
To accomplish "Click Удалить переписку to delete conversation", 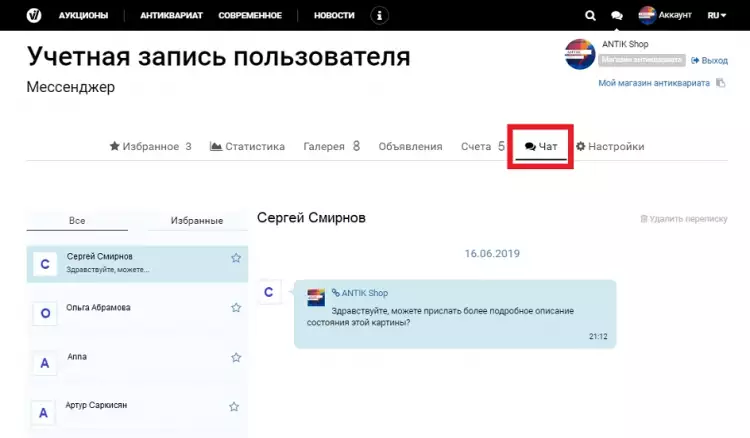I will click(684, 219).
